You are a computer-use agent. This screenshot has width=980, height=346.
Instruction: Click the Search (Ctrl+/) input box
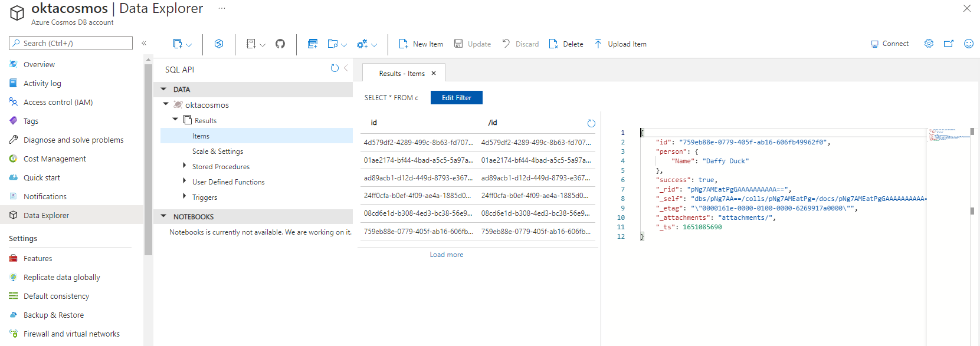coord(71,43)
